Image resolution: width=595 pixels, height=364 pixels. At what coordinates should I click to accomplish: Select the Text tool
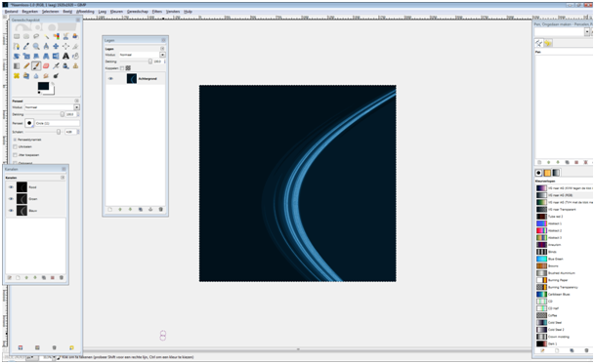(65, 57)
